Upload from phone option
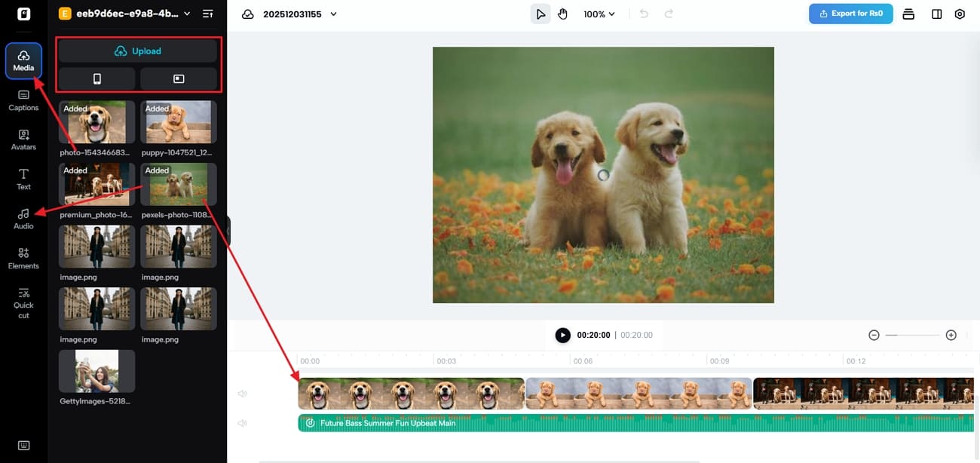This screenshot has width=980, height=463. (97, 78)
